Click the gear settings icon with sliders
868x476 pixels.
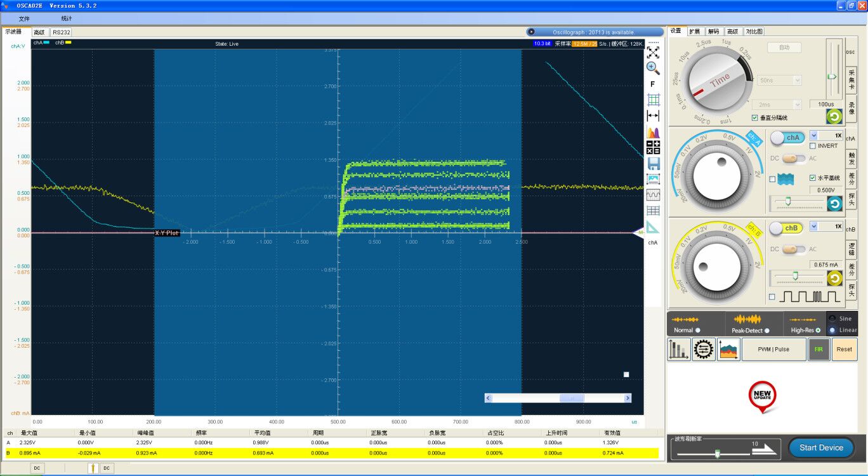[x=703, y=349]
